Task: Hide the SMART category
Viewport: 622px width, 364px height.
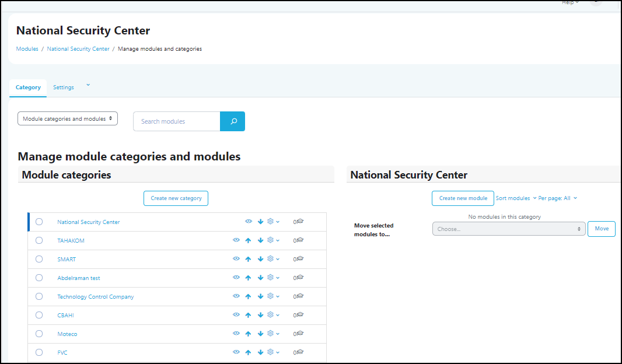Action: click(236, 258)
